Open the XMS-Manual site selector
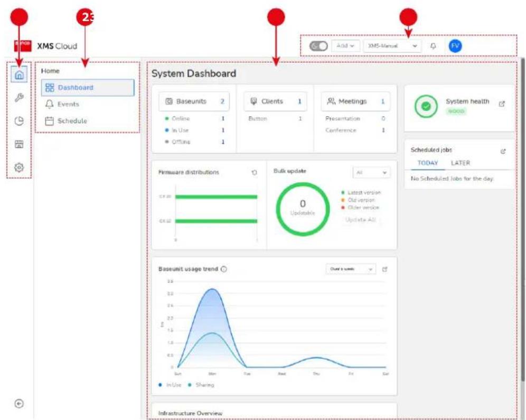This screenshot has height=420, width=526. click(392, 45)
